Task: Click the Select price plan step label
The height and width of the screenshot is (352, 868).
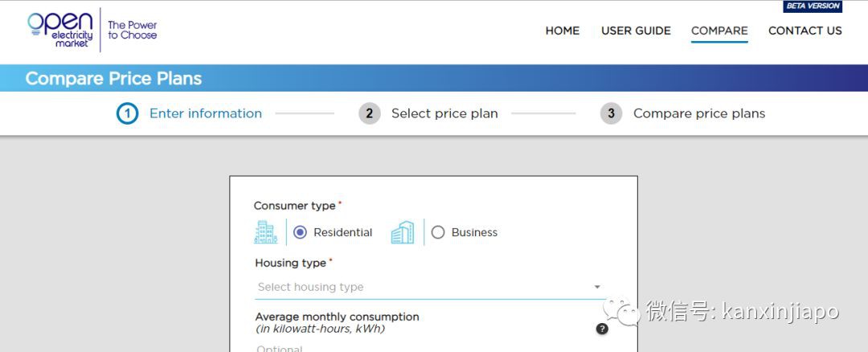Action: (x=444, y=113)
